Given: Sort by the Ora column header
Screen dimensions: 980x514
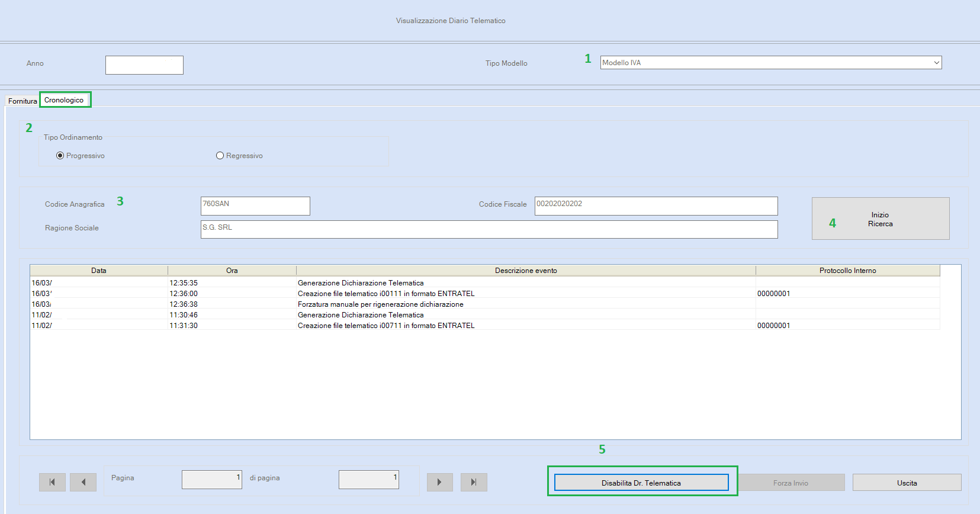Looking at the screenshot, I should tap(232, 271).
